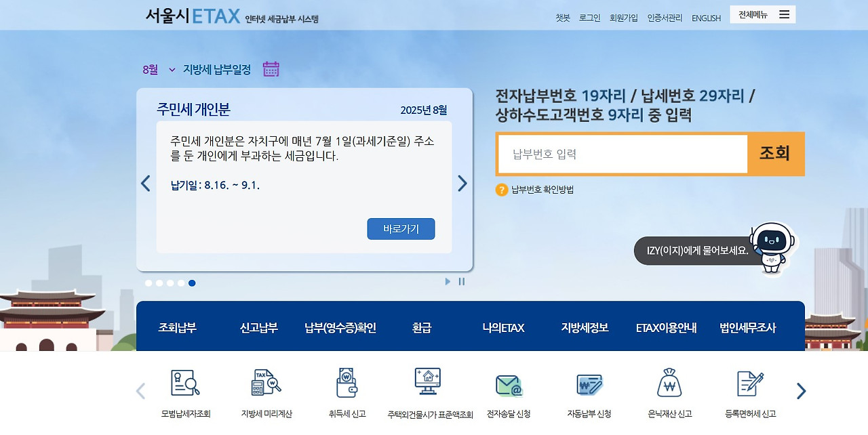
Task: Focus the 납부번호 입력 field
Action: click(x=623, y=154)
